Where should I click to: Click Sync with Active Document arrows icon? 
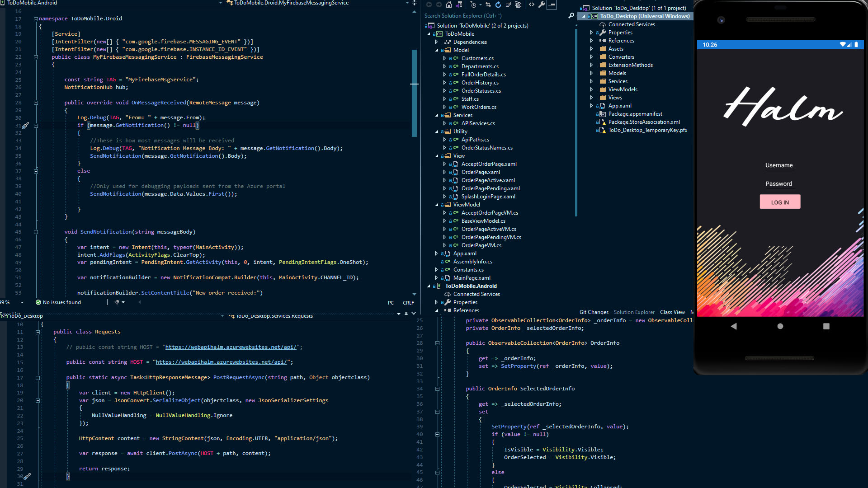(488, 5)
